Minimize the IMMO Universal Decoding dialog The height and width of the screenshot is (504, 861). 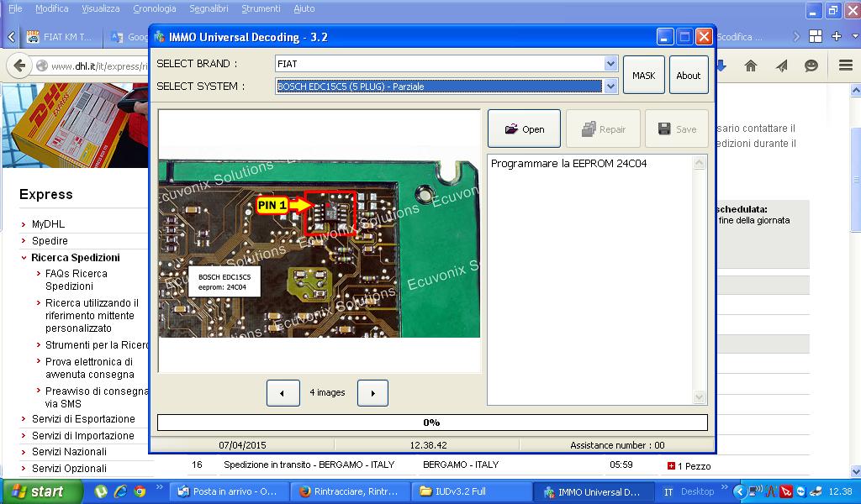click(664, 37)
